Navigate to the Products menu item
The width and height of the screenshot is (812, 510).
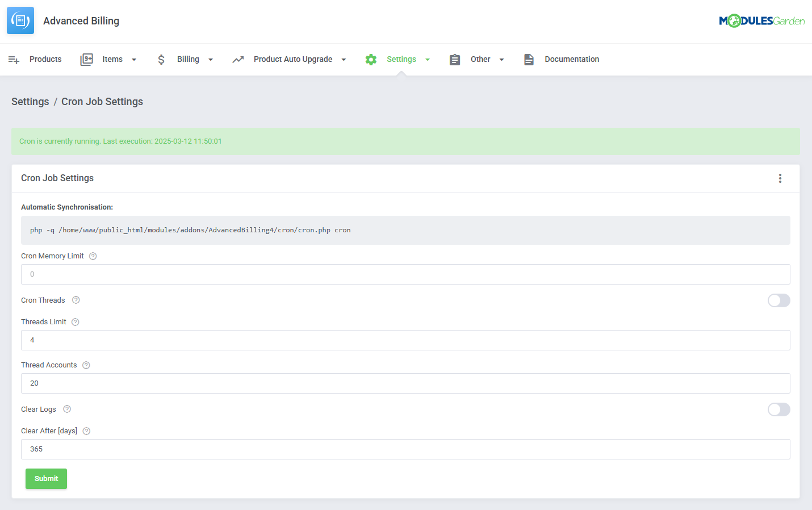point(45,59)
